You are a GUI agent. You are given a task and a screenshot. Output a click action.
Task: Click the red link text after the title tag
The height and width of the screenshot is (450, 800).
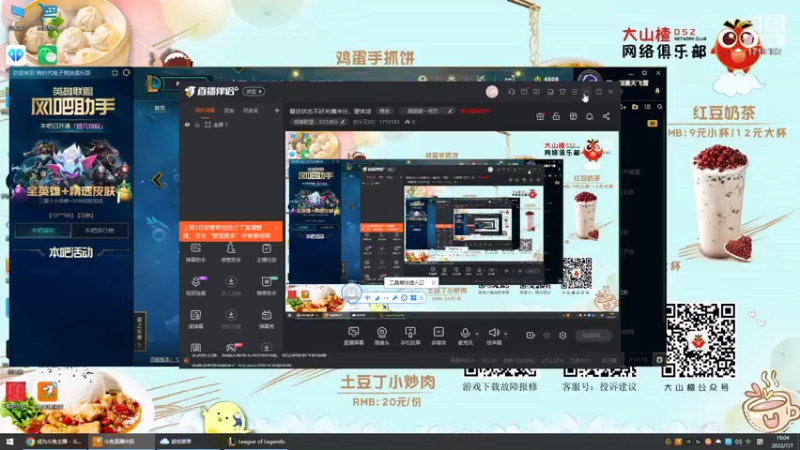tap(475, 111)
